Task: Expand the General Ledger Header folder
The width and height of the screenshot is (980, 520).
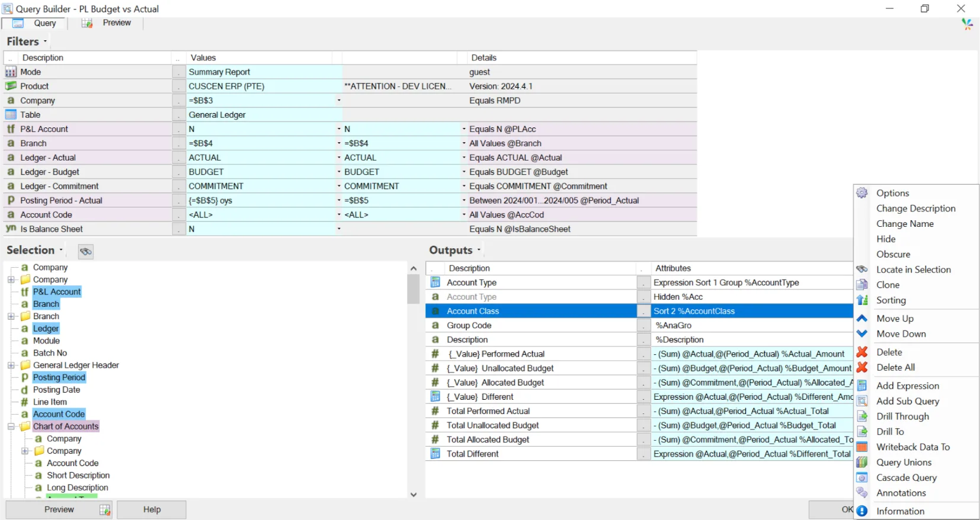Action: pyautogui.click(x=11, y=365)
